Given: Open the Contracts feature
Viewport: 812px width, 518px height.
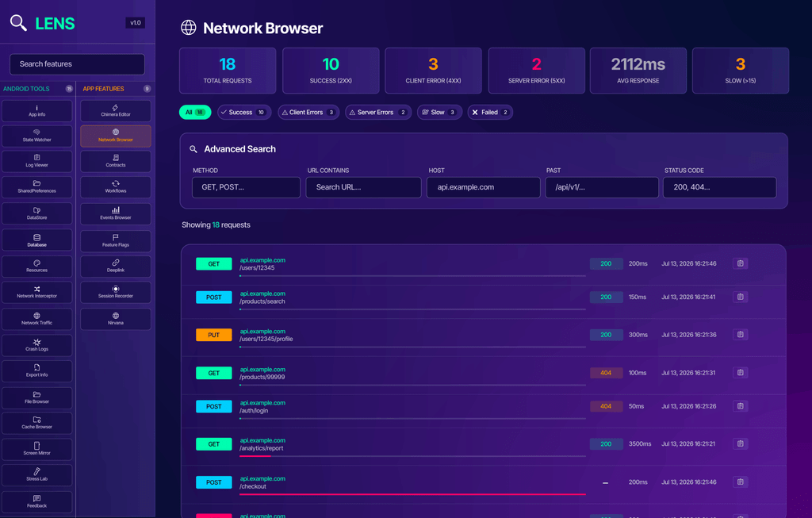Looking at the screenshot, I should (x=116, y=162).
